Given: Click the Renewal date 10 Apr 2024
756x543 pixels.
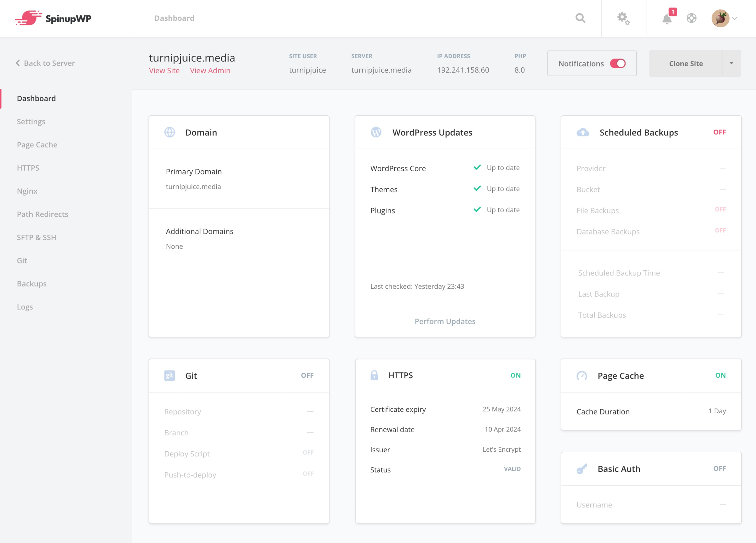Looking at the screenshot, I should (x=503, y=429).
